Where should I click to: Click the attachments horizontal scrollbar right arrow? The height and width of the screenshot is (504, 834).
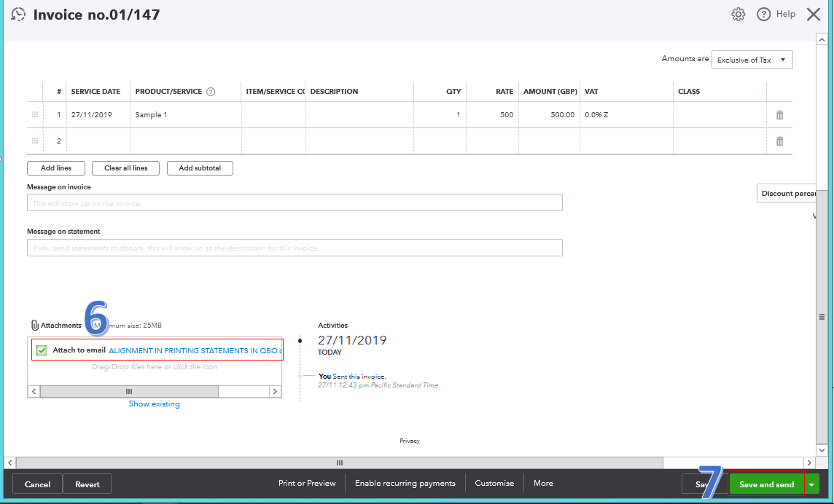[275, 391]
